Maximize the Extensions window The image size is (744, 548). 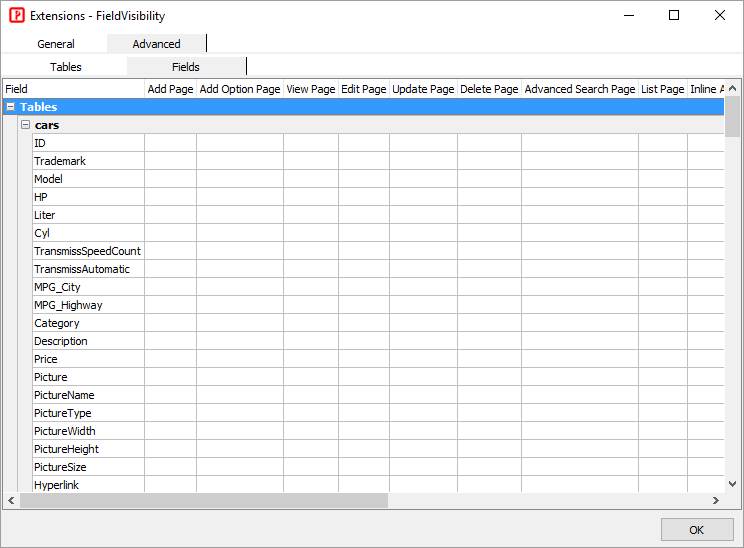674,16
